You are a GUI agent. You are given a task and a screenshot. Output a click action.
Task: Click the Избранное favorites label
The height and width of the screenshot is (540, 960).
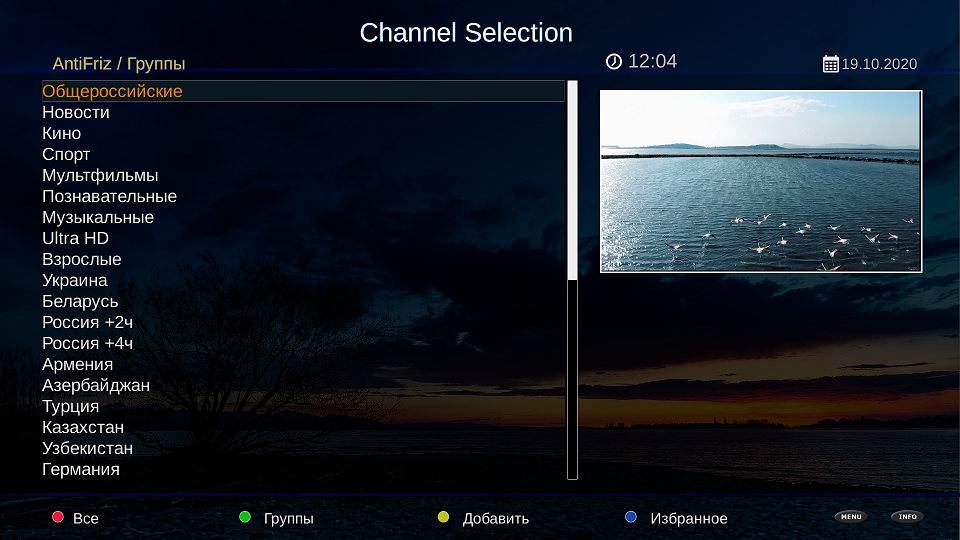[x=688, y=518]
